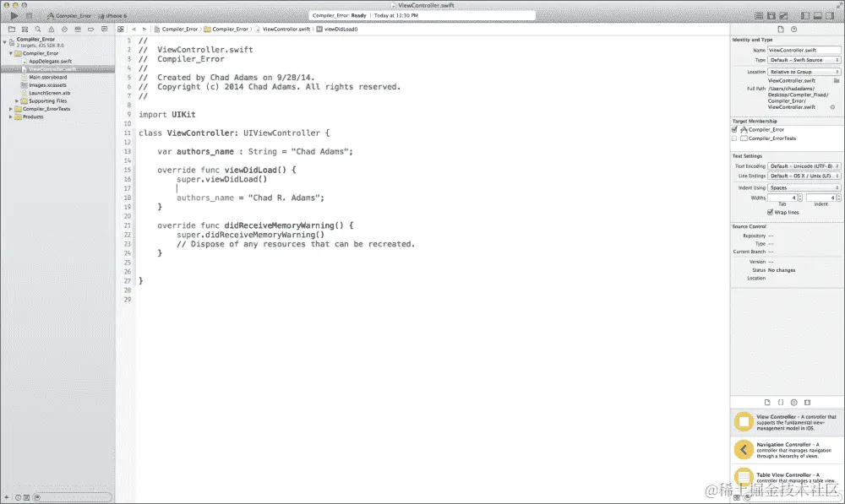The height and width of the screenshot is (504, 845).
Task: Switch to the Standard editor
Action: 759,15
